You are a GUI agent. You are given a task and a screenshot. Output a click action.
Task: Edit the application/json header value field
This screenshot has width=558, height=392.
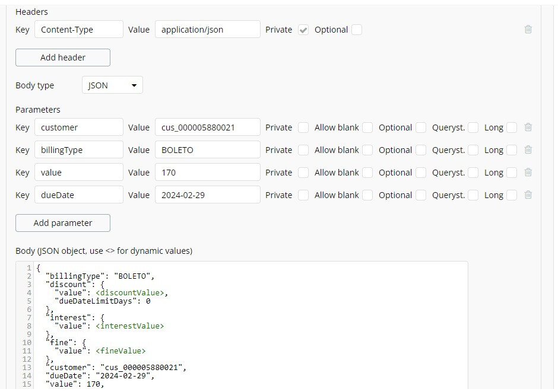click(207, 30)
